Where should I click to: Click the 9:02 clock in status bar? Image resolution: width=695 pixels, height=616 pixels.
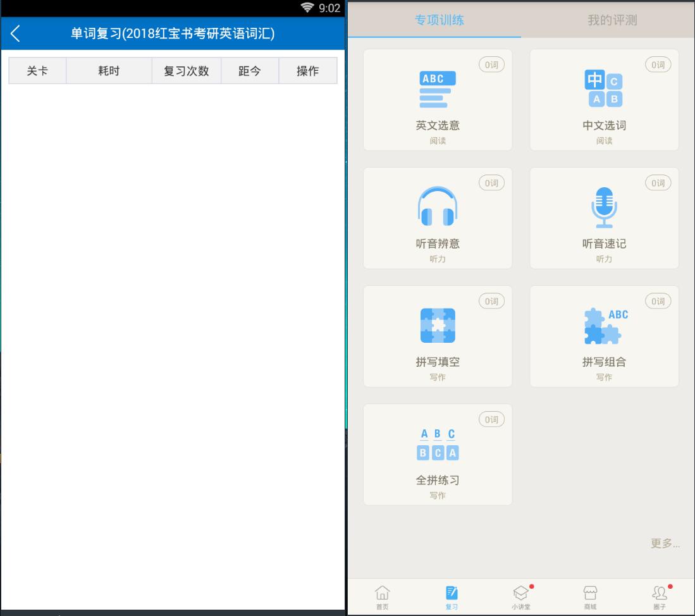click(329, 8)
